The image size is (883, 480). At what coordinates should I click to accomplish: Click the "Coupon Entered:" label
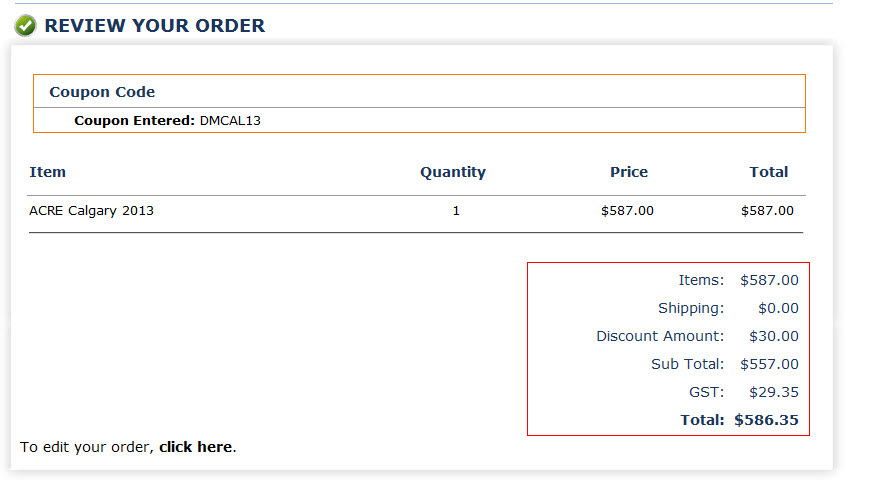pyautogui.click(x=134, y=121)
